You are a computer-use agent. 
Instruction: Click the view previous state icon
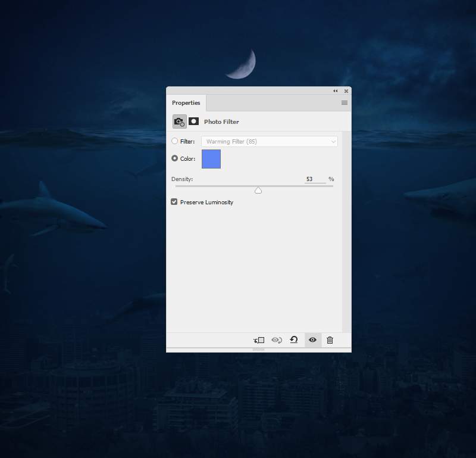click(x=277, y=340)
